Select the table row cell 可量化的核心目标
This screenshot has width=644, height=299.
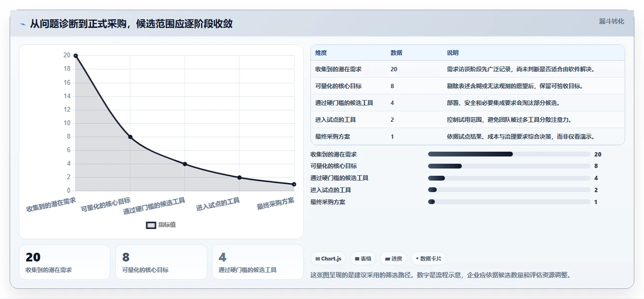(338, 86)
